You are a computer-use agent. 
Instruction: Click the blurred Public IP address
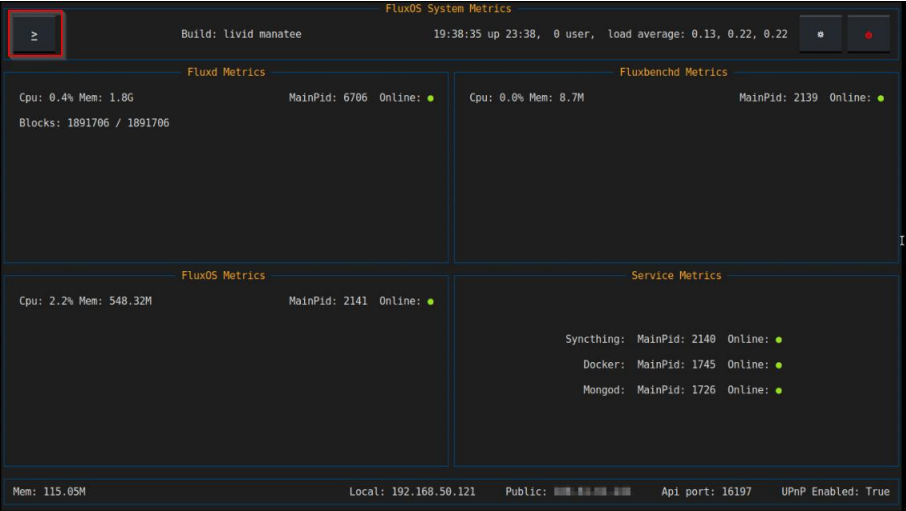coord(592,492)
